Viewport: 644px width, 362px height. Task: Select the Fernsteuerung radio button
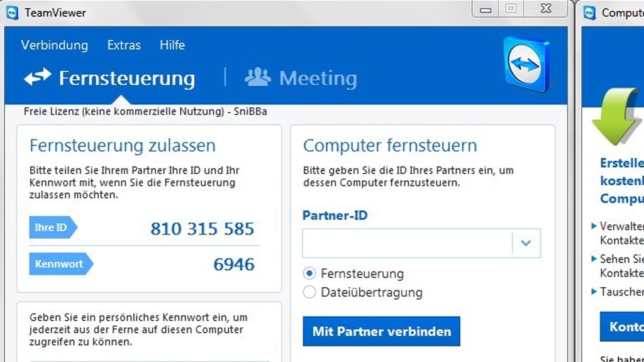point(309,273)
